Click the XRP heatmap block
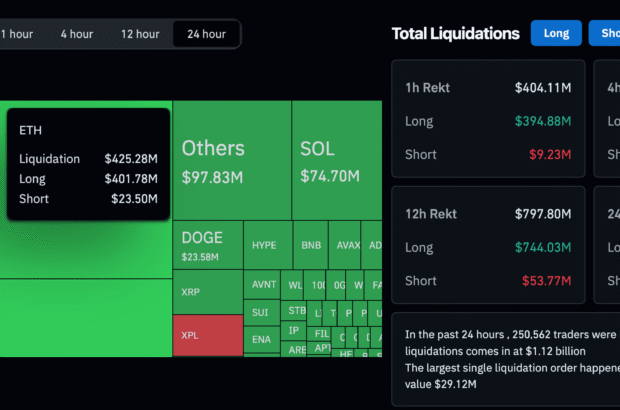 (x=208, y=292)
